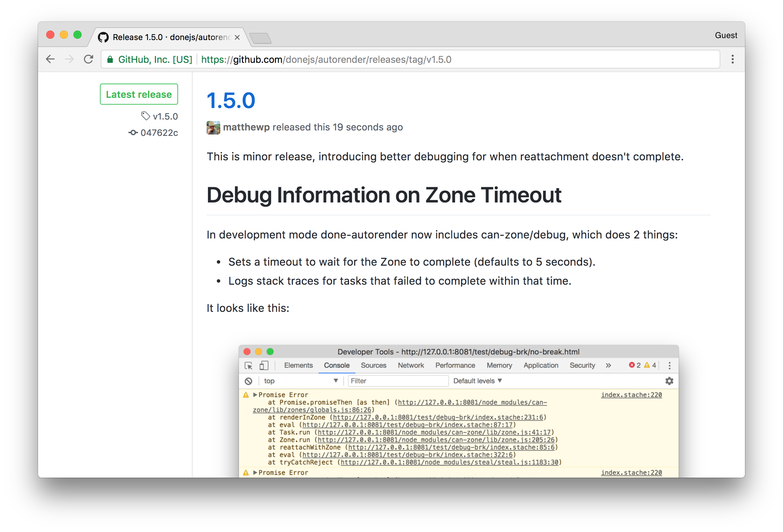Click the second Promise Error warning triangle icon
783x532 pixels.
(246, 473)
